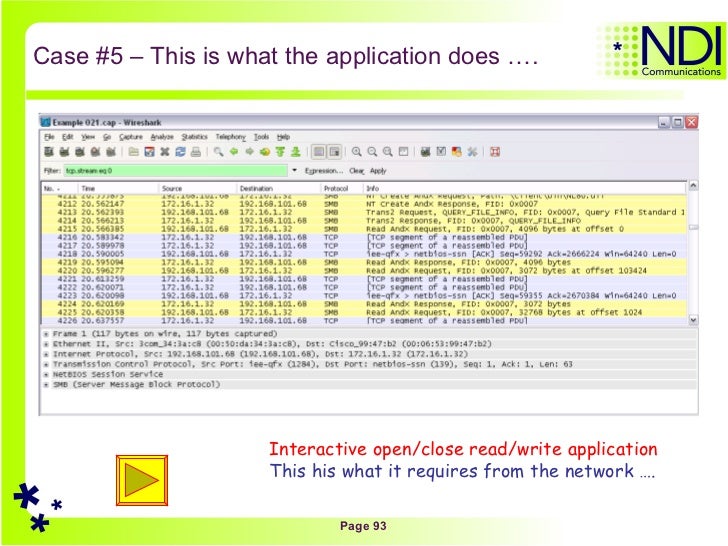The width and height of the screenshot is (728, 546).
Task: Open the Capture menu
Action: [x=131, y=137]
